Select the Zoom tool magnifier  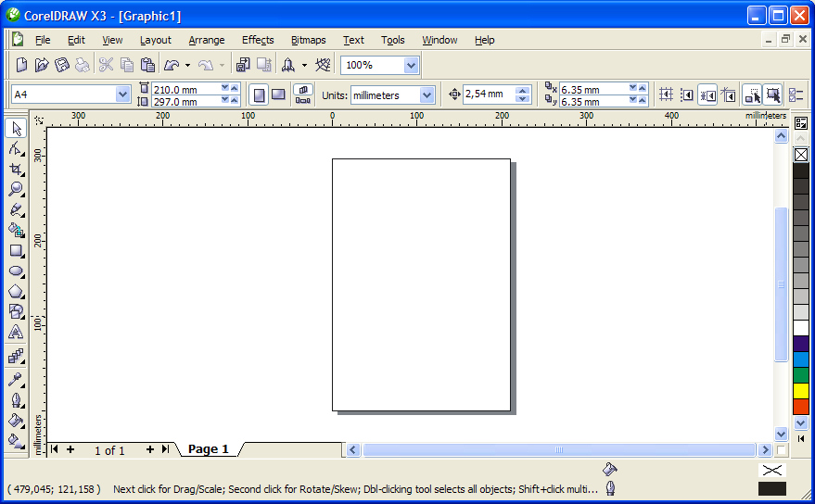(x=16, y=189)
